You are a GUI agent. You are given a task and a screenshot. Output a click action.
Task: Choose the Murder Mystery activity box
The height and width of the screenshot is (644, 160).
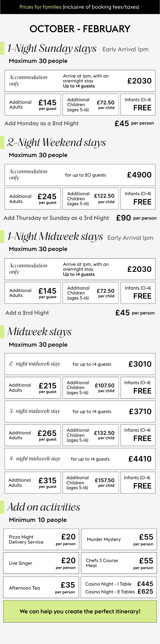[x=119, y=539]
